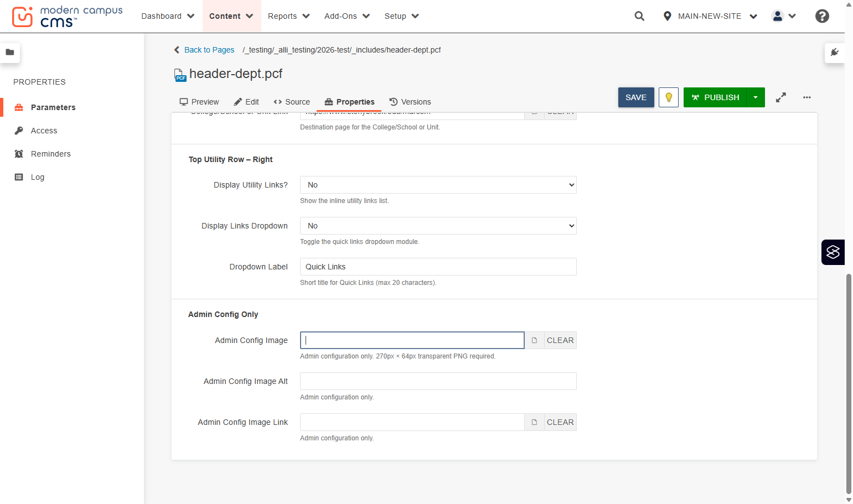Open the search magnifier icon
This screenshot has height=504, width=853.
pos(639,16)
